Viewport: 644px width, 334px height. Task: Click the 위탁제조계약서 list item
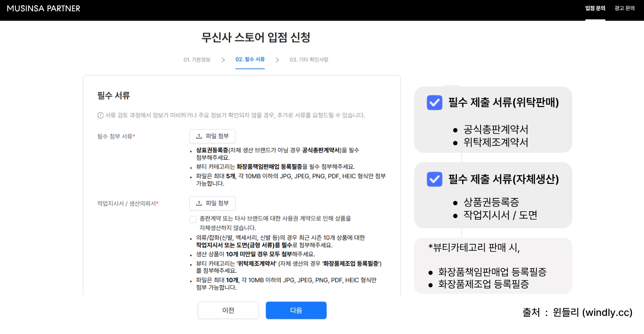pyautogui.click(x=495, y=142)
